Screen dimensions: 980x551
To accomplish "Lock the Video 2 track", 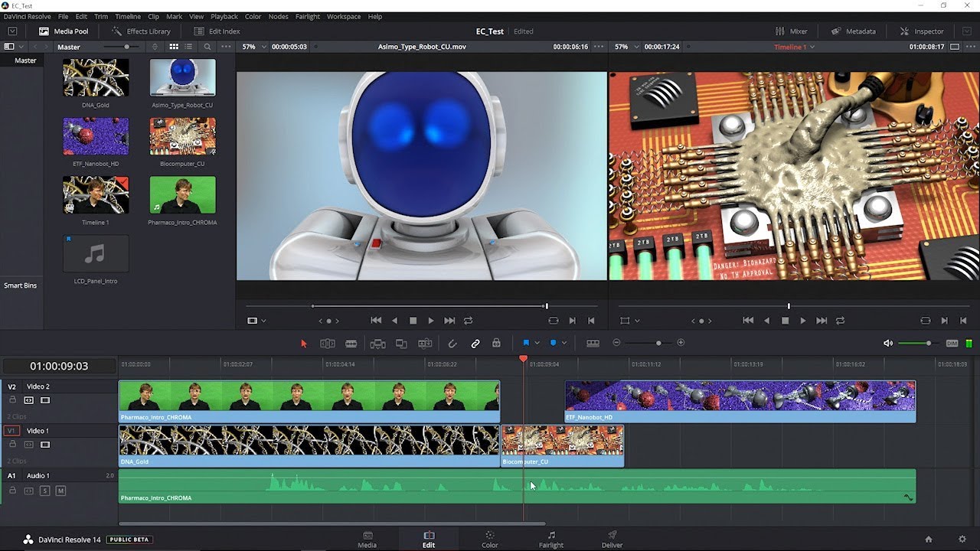I will 12,399.
